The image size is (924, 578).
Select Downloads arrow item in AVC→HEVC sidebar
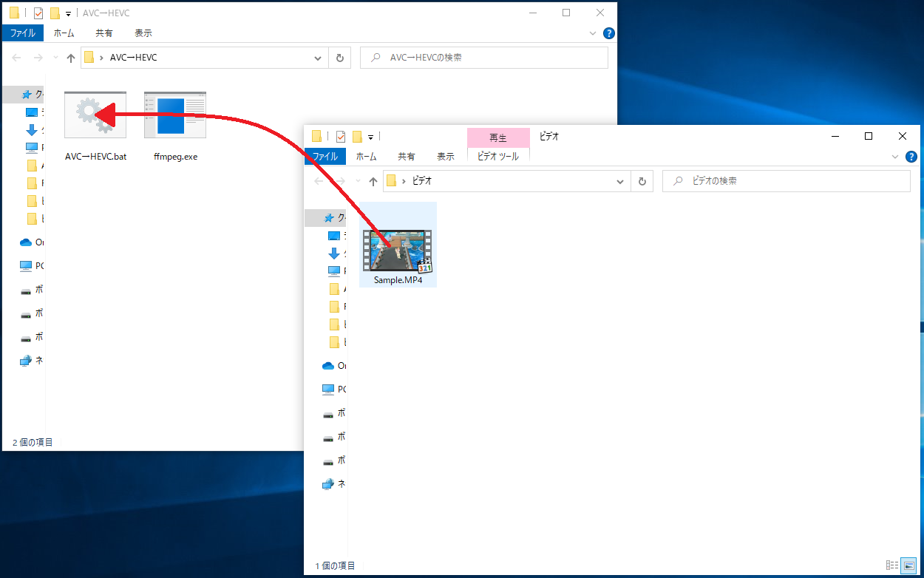click(x=33, y=130)
